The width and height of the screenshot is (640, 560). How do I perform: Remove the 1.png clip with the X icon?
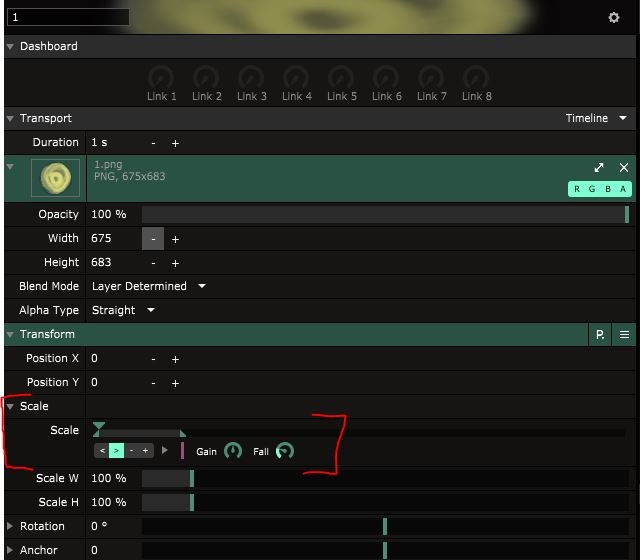point(624,168)
